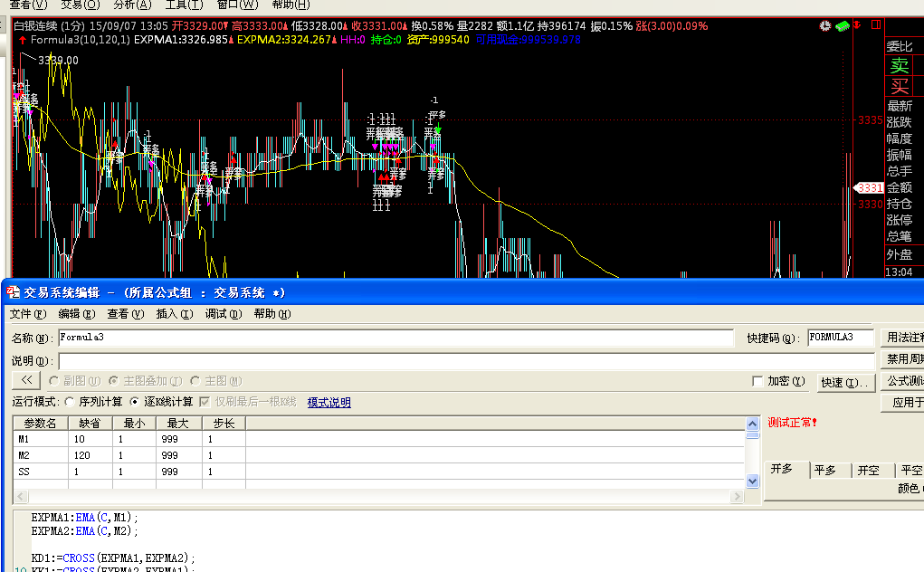Click M1 default value 10
This screenshot has height=572, width=924.
[x=90, y=440]
